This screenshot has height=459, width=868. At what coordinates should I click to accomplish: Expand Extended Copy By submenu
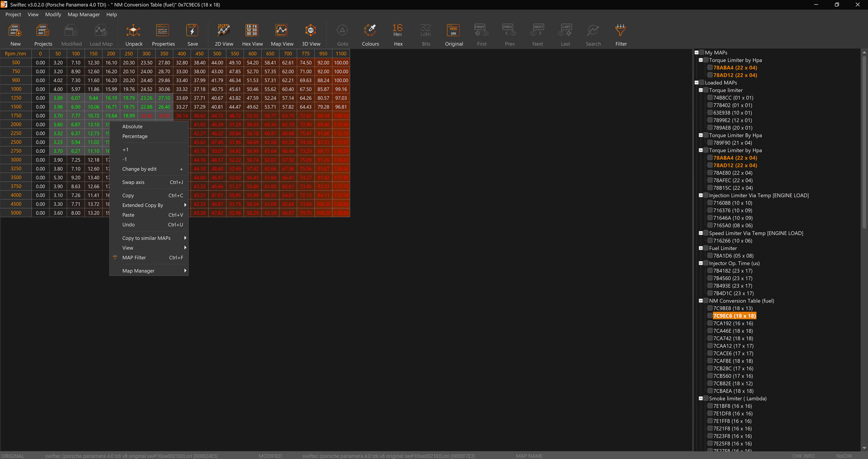(149, 205)
